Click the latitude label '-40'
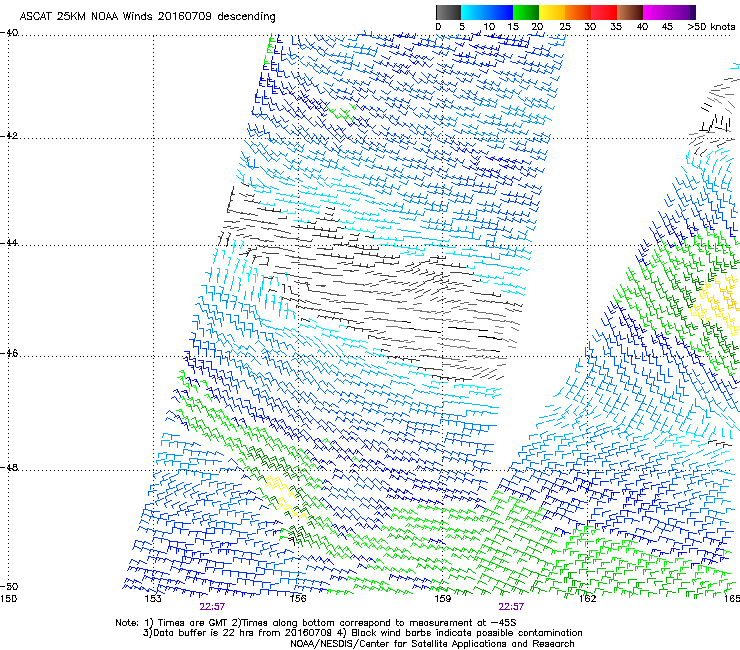 [x=9, y=33]
